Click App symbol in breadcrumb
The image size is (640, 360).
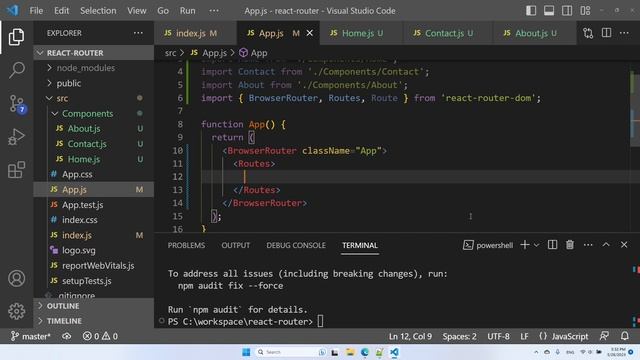pyautogui.click(x=253, y=53)
